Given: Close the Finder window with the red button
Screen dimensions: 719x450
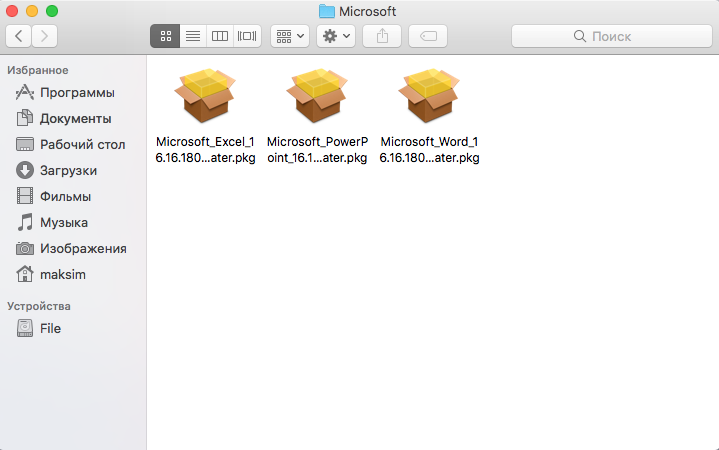Looking at the screenshot, I should coord(12,11).
